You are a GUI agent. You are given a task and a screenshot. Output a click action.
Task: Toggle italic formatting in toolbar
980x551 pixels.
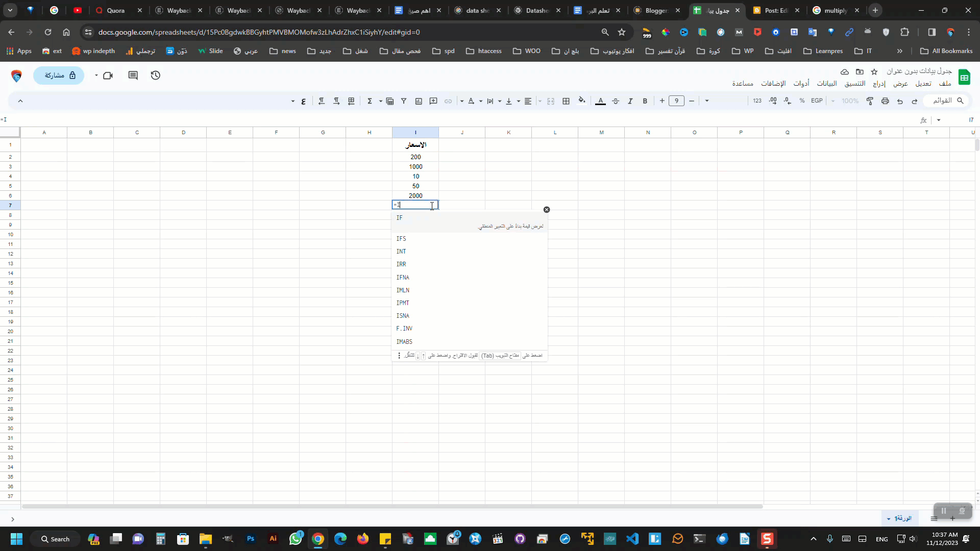coord(630,101)
